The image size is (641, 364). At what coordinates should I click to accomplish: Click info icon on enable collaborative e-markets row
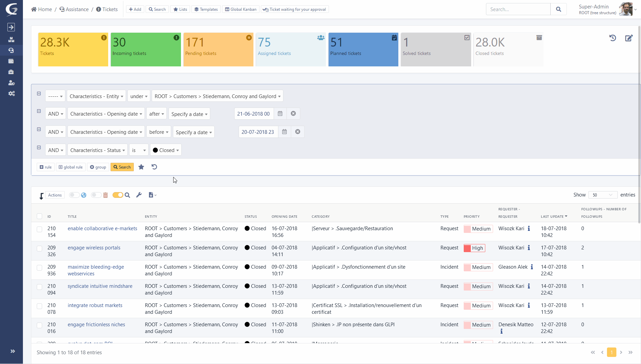click(x=529, y=229)
